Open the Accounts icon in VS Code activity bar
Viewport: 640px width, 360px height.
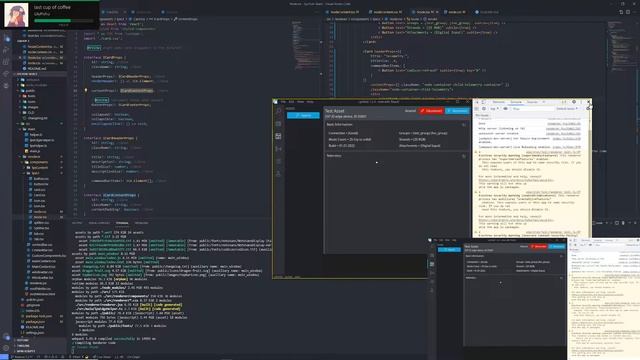pyautogui.click(x=6, y=337)
